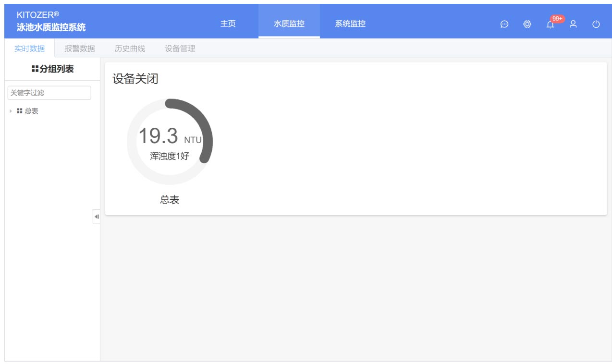Switch to the 实时数据 tab
This screenshot has width=612, height=364.
30,49
